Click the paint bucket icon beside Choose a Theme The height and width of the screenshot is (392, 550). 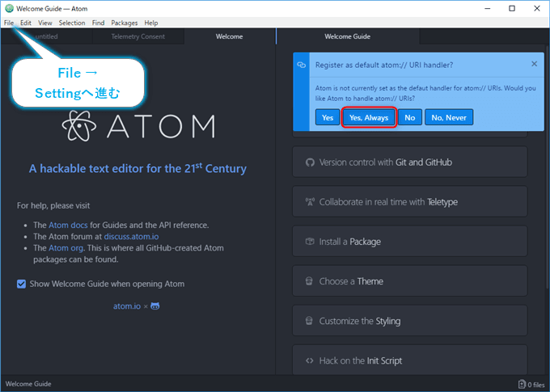pyautogui.click(x=309, y=280)
